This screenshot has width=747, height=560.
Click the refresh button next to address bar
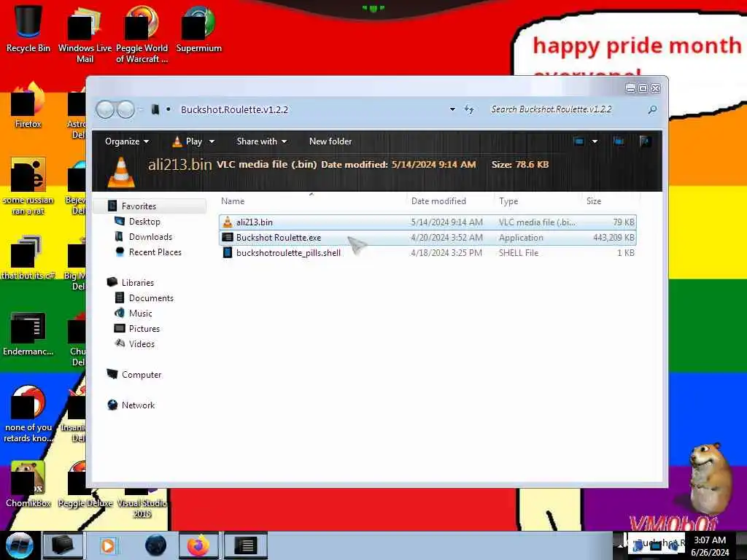coord(469,109)
